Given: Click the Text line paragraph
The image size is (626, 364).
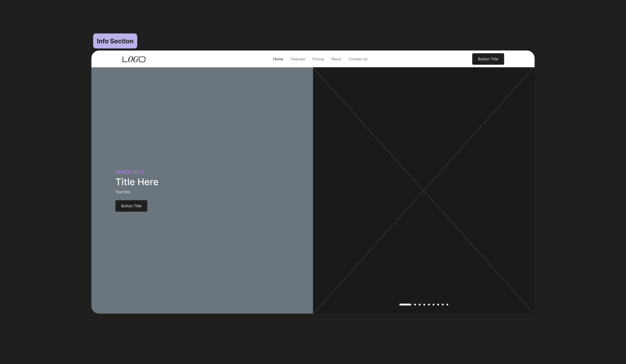Looking at the screenshot, I should point(123,192).
